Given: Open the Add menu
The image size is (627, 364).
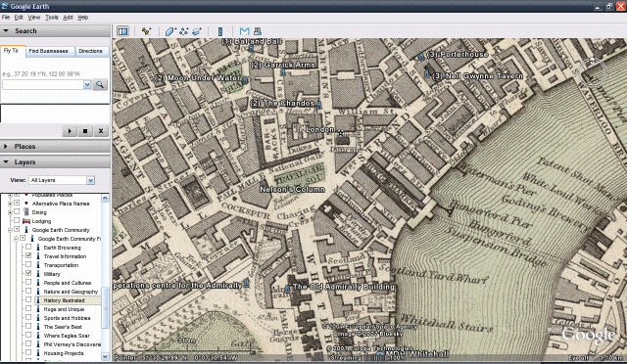Looking at the screenshot, I should 68,18.
